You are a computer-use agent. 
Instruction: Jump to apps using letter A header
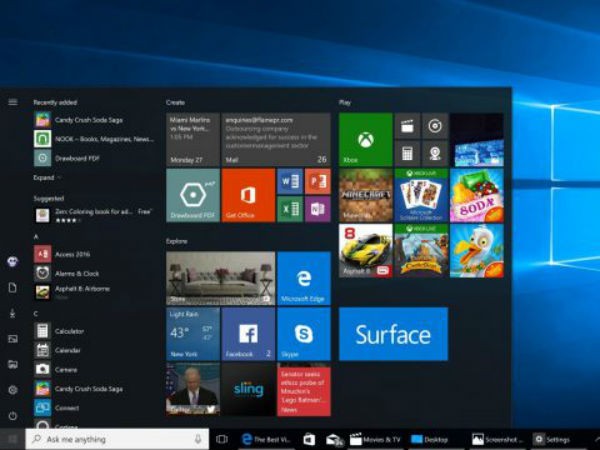[36, 236]
